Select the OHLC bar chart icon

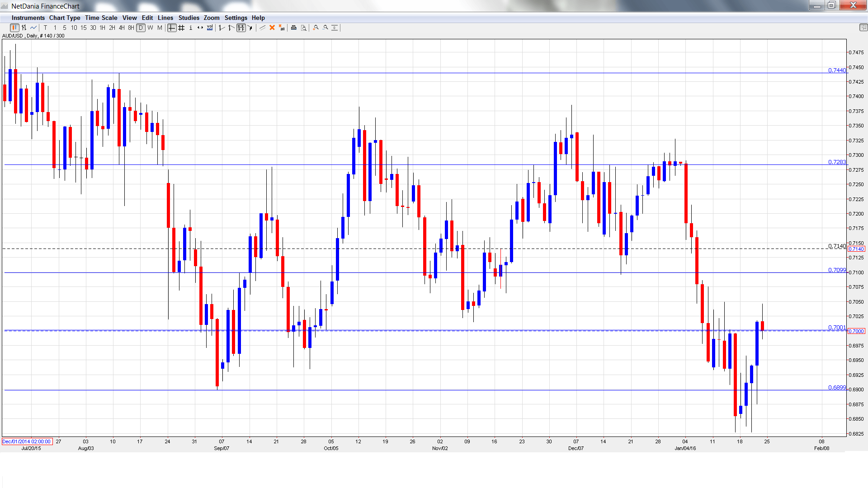pyautogui.click(x=23, y=28)
